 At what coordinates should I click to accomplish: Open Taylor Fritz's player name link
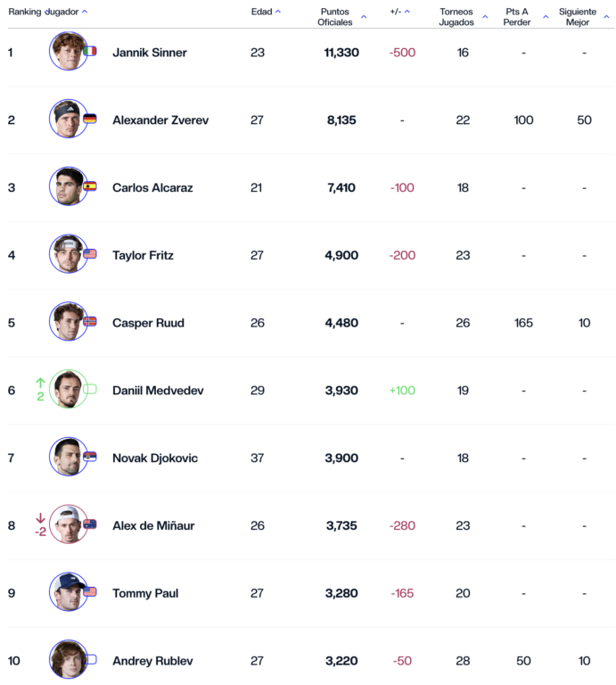(x=143, y=255)
